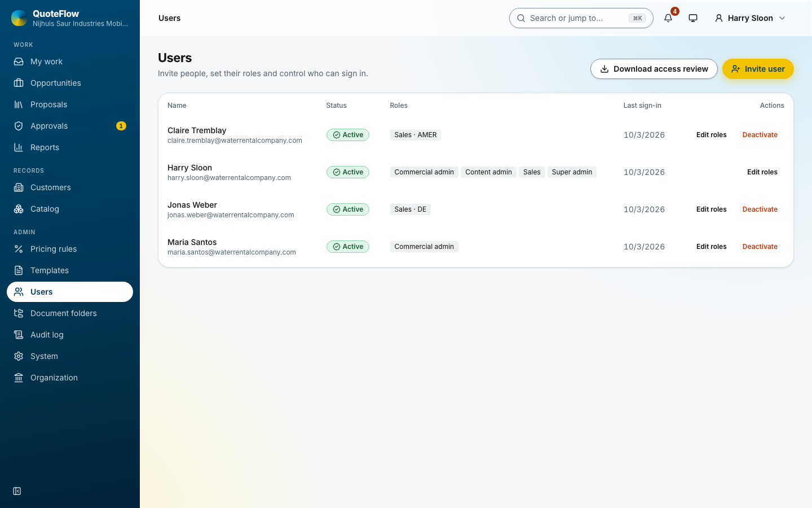Select Users in the admin menu
Viewport: 812px width, 508px height.
click(70, 292)
